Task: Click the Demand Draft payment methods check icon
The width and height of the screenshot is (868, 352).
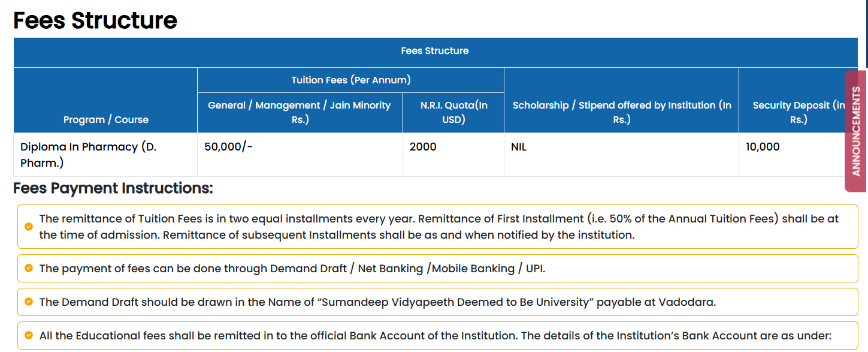Action: pos(28,268)
